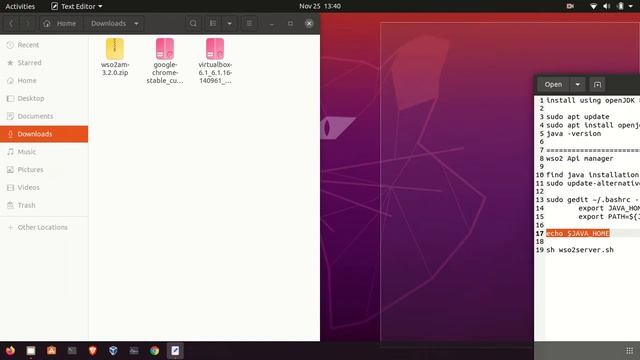Viewport: 640px width, 360px height.
Task: Open Other Locations in sidebar
Action: pyautogui.click(x=44, y=227)
